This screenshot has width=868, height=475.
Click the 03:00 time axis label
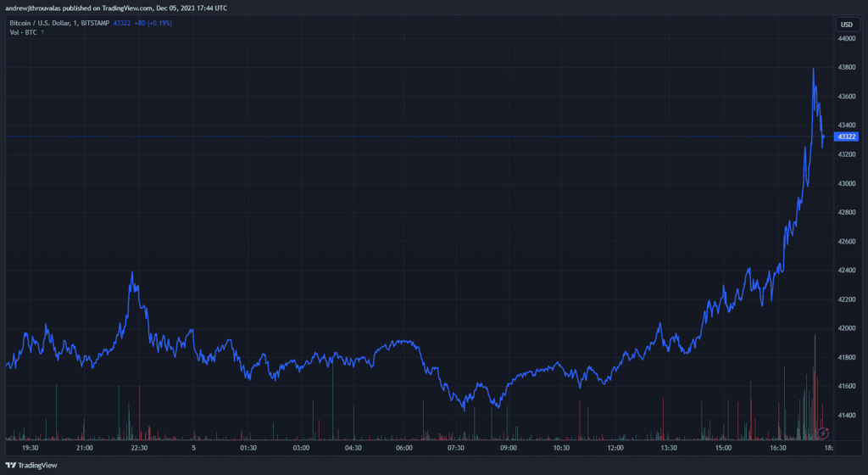point(301,448)
